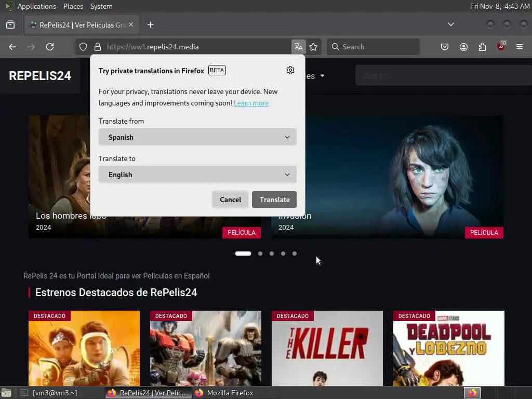Select the second carousel dot
The width and height of the screenshot is (532, 399).
click(260, 254)
